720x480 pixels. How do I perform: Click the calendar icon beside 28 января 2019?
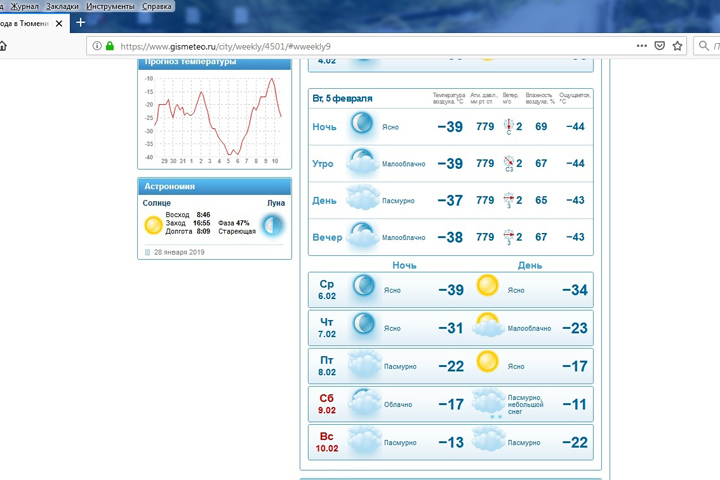click(x=146, y=252)
